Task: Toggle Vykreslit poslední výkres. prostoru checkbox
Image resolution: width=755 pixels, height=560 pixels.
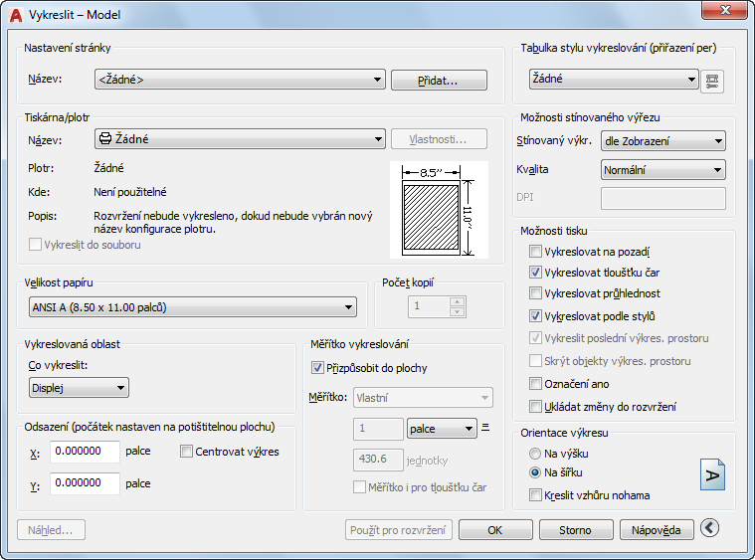Action: (535, 337)
